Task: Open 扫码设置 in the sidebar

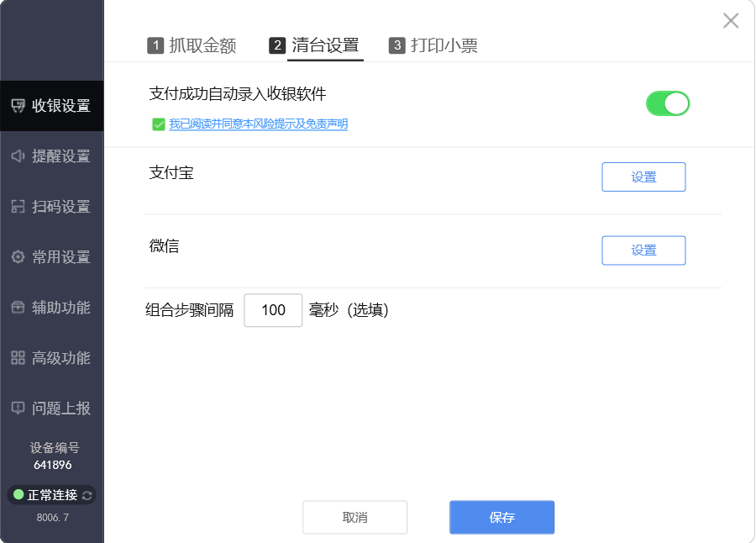Action: [x=52, y=207]
